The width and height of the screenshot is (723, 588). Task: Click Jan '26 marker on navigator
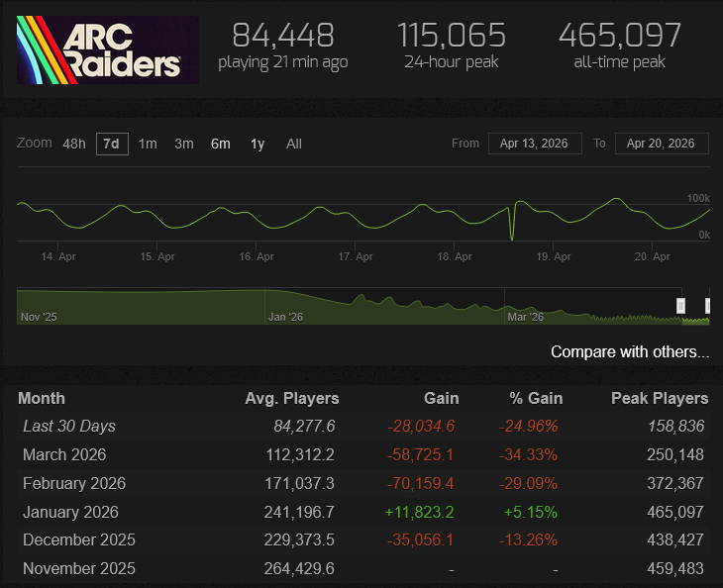click(x=285, y=317)
